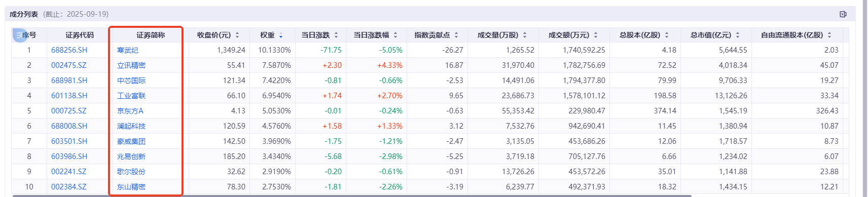Sort by 当日涨跌幅 arrows

pos(395,35)
